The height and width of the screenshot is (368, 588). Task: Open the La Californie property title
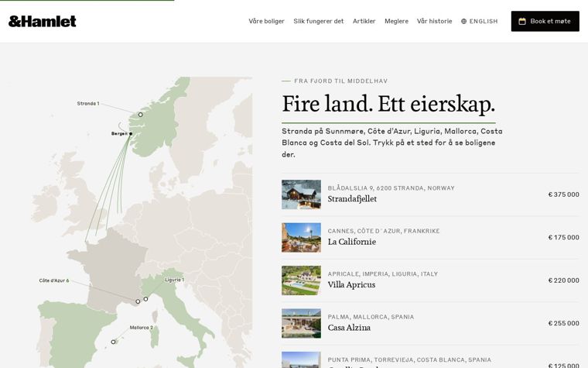click(352, 242)
